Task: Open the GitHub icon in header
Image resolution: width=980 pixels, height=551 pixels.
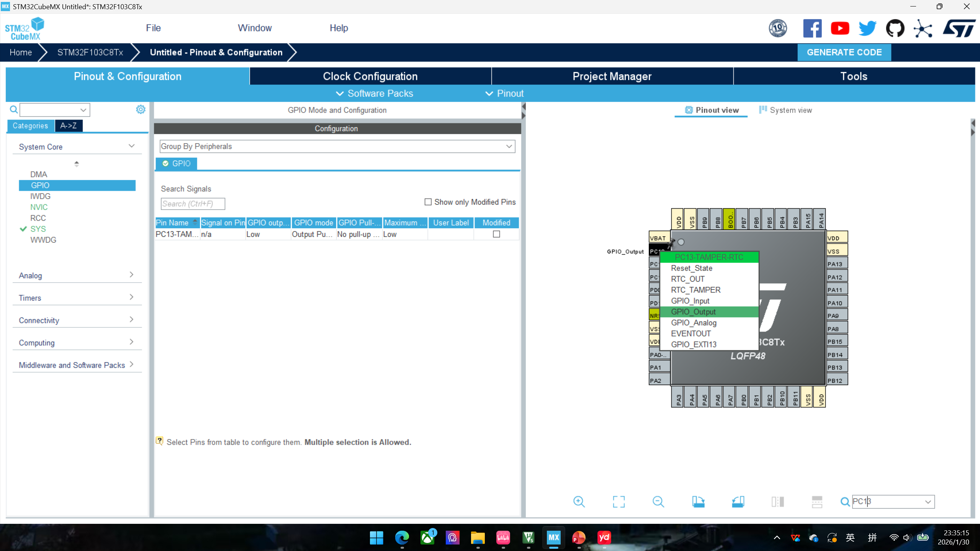Action: point(895,28)
